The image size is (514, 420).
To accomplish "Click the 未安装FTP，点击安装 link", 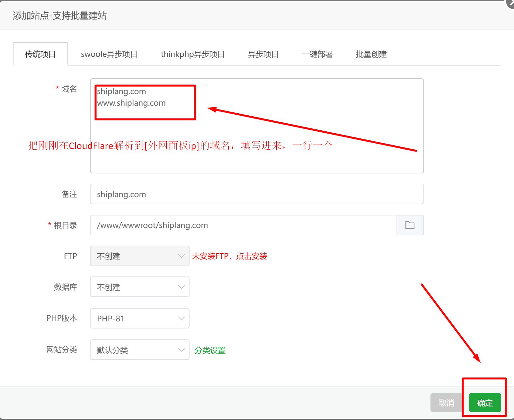I will 229,256.
